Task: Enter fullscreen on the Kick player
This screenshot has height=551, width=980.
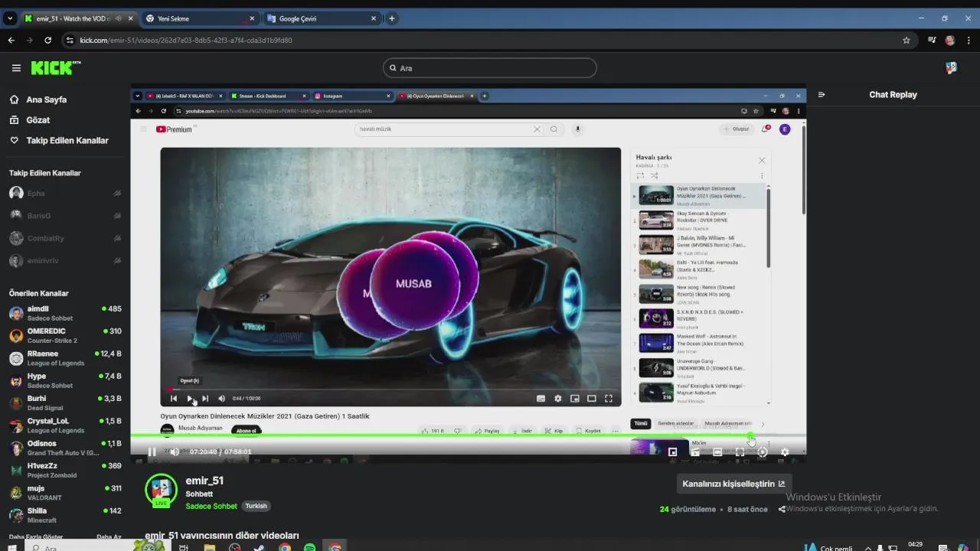Action: point(740,452)
